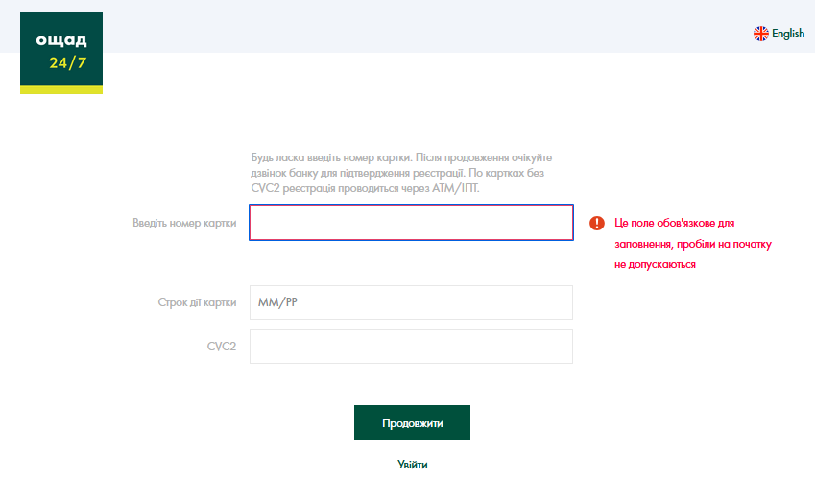Click the Oschad 24/7 logo
Image resolution: width=815 pixels, height=504 pixels.
click(x=61, y=52)
